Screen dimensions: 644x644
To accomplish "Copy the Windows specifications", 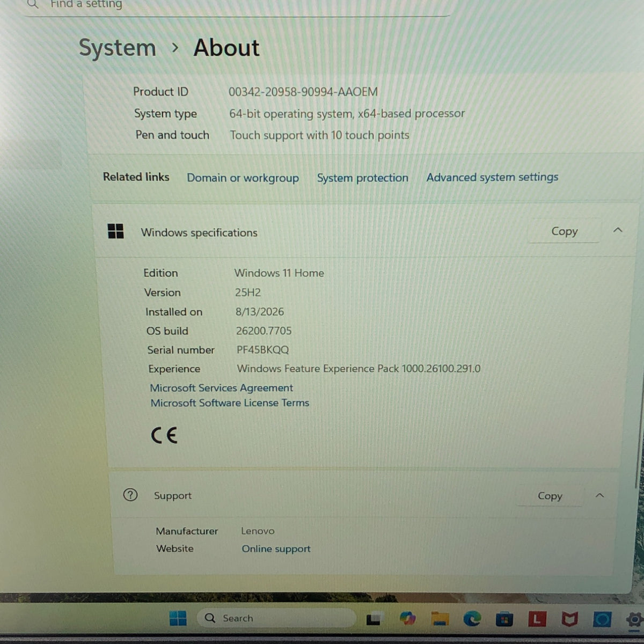I will click(x=565, y=231).
